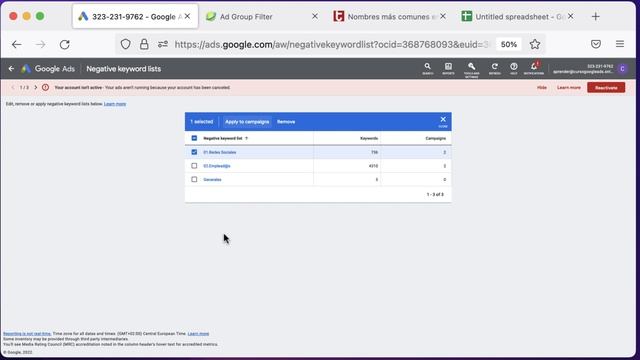Image resolution: width=640 pixels, height=360 pixels.
Task: Click Keywords count in 01.Redes Sociales row
Action: 374,152
